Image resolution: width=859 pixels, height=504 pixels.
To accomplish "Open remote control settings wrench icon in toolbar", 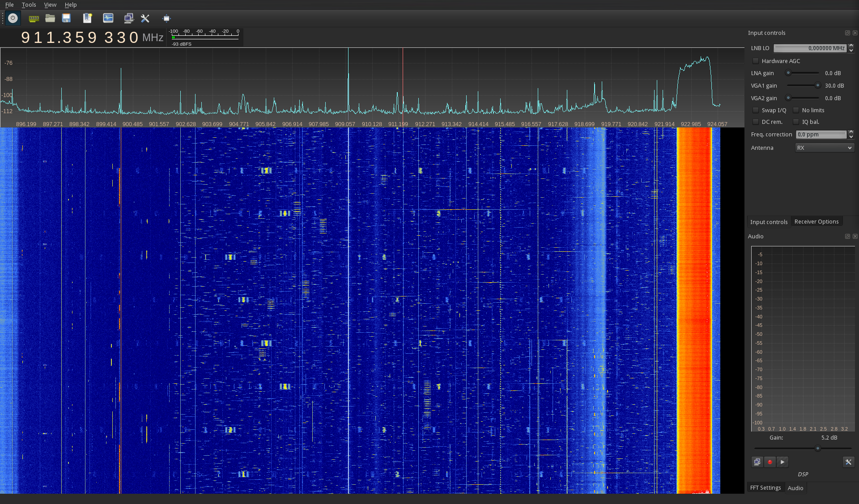I will tap(145, 18).
